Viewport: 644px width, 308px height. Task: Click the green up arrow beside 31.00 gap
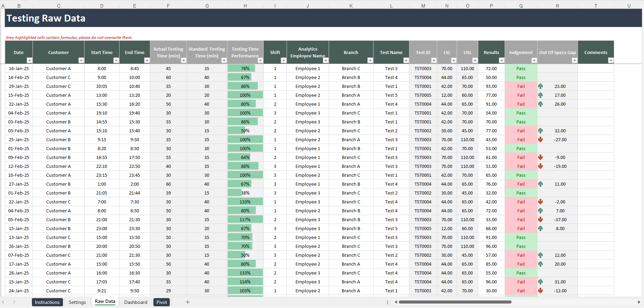(541, 282)
